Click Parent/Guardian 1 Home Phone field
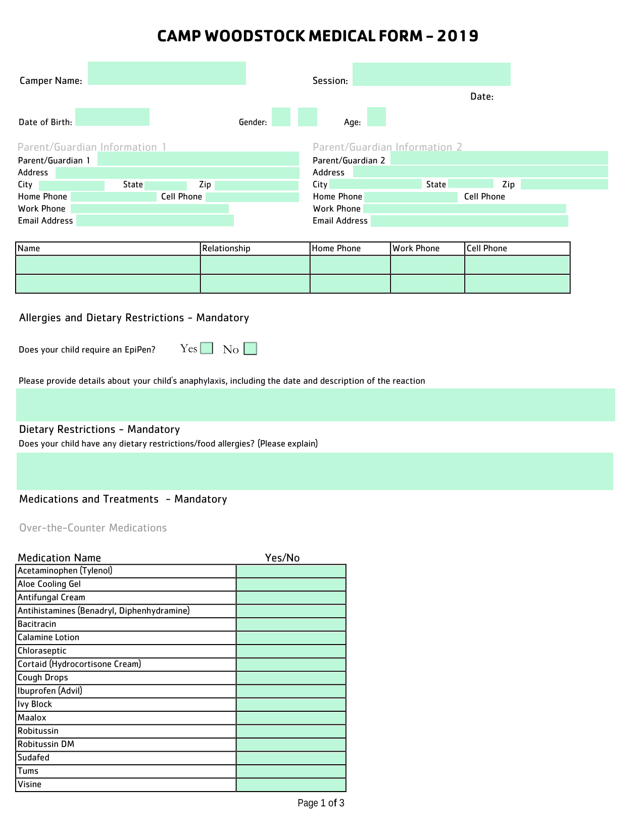 click(114, 197)
